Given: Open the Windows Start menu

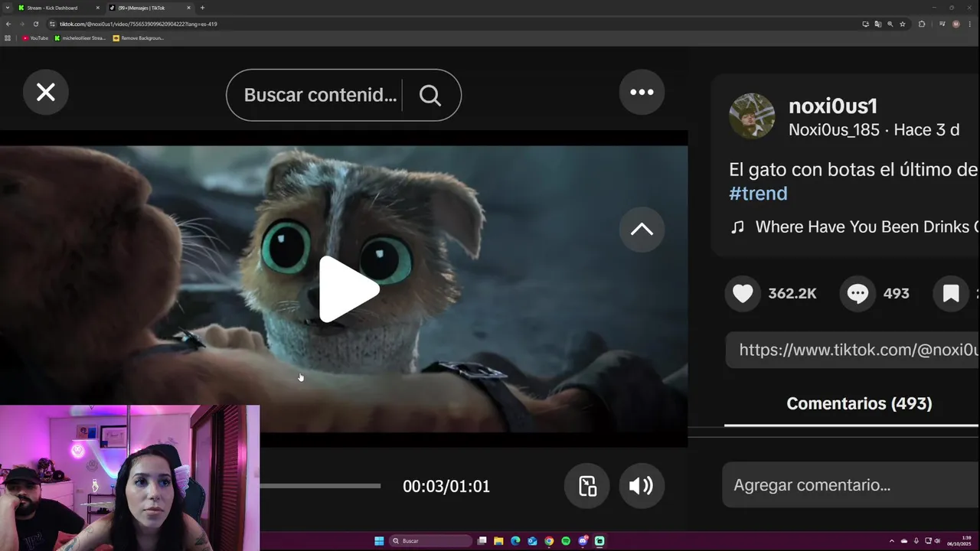Looking at the screenshot, I should (379, 541).
